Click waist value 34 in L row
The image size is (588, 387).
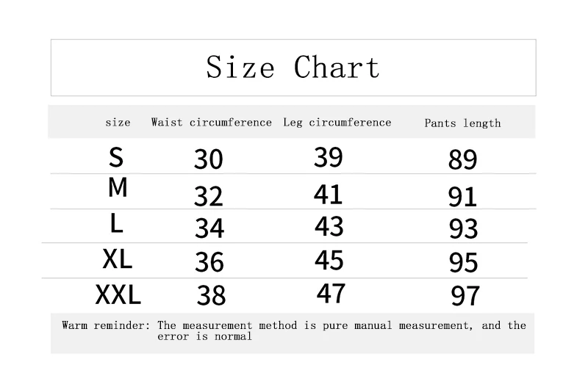click(x=209, y=228)
